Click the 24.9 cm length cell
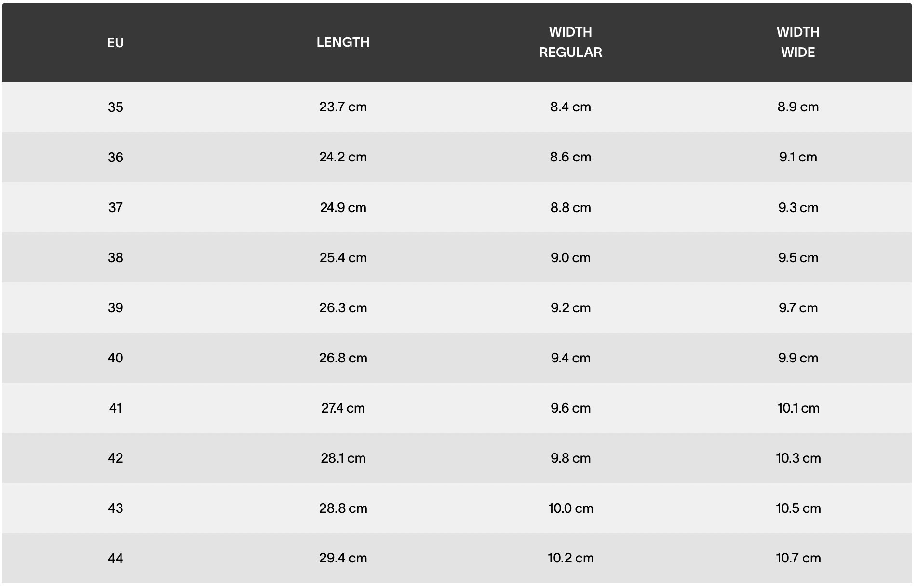917x588 pixels. [343, 207]
